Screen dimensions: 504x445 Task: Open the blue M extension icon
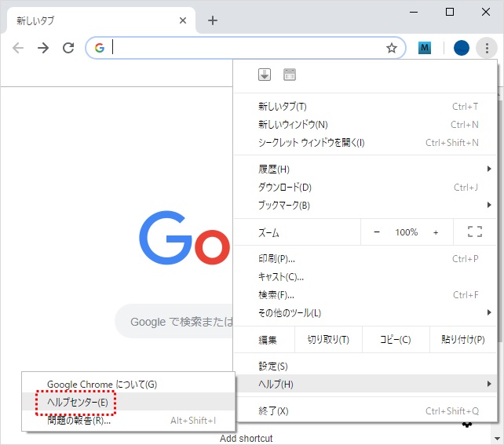[x=424, y=48]
